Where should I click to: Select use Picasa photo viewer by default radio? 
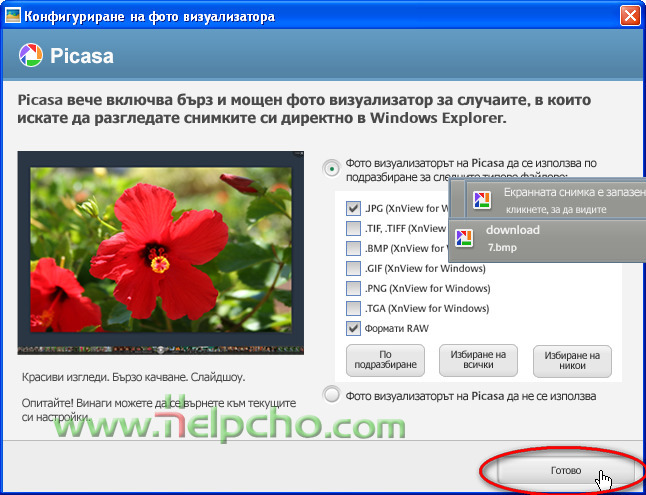pyautogui.click(x=332, y=169)
